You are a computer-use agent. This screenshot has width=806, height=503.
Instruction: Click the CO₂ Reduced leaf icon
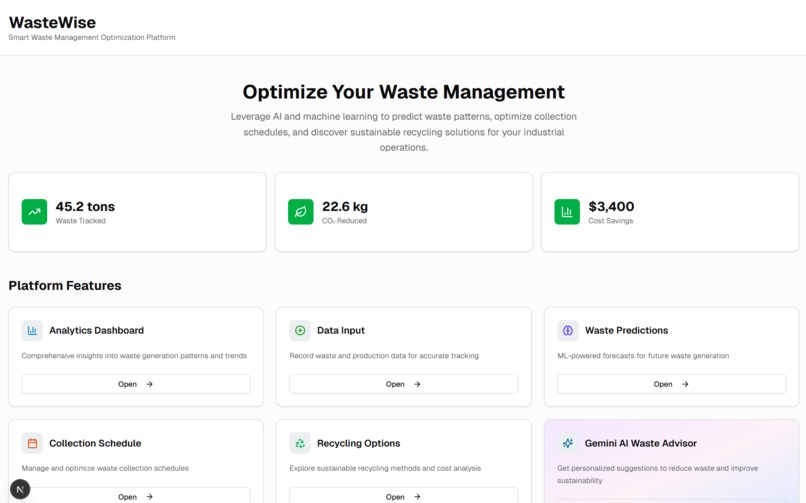pyautogui.click(x=301, y=212)
